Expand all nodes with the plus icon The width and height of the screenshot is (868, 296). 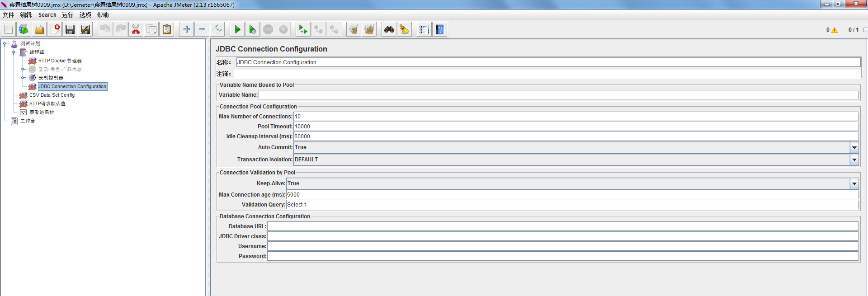point(187,29)
